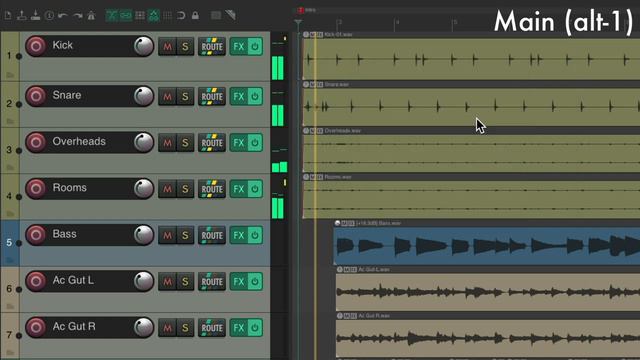
Task: Click the red marker at the timeline start
Action: coord(301,10)
